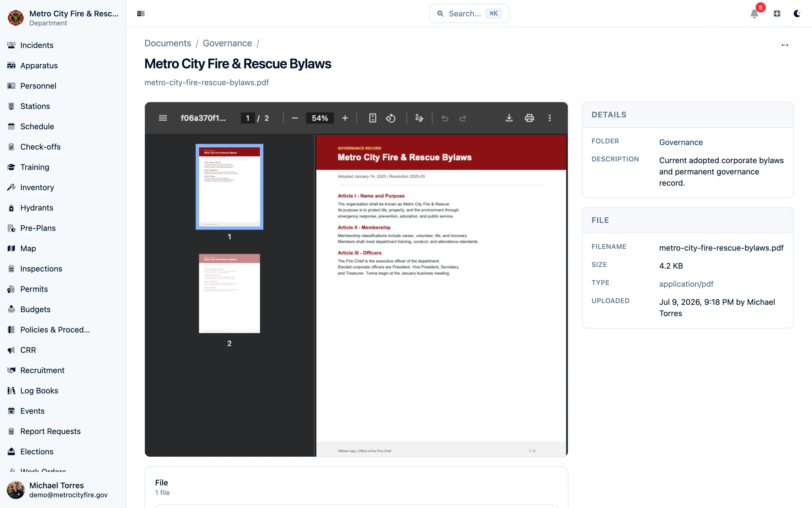Toggle the sidebar collapse icon

(x=141, y=14)
